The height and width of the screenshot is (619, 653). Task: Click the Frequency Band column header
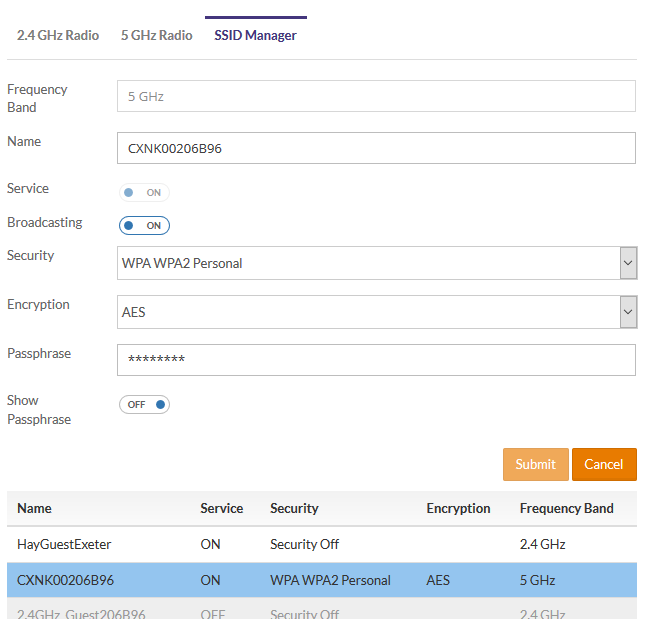[x=566, y=508]
